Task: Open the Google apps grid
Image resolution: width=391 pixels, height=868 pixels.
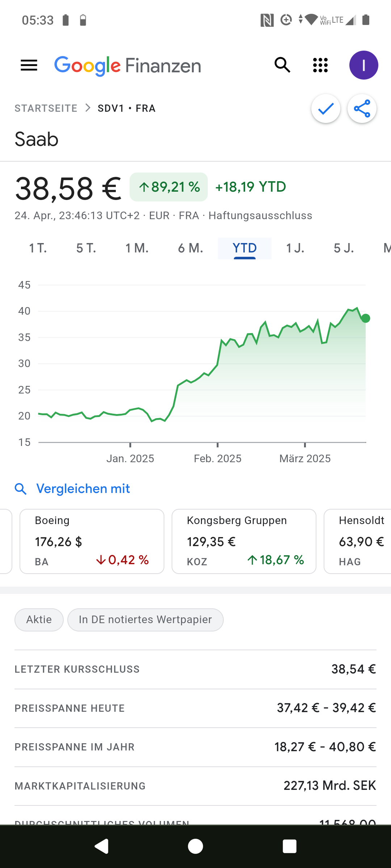Action: pos(320,65)
